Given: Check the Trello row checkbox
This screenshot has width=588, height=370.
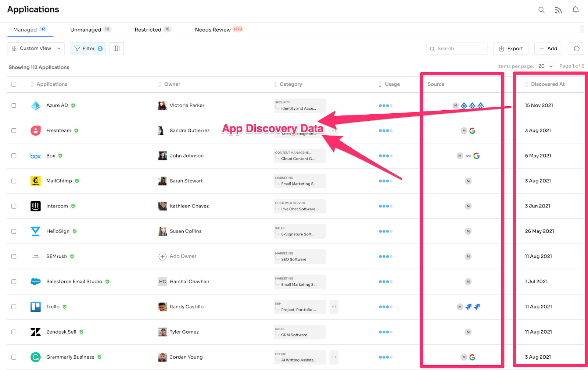Looking at the screenshot, I should 14,307.
